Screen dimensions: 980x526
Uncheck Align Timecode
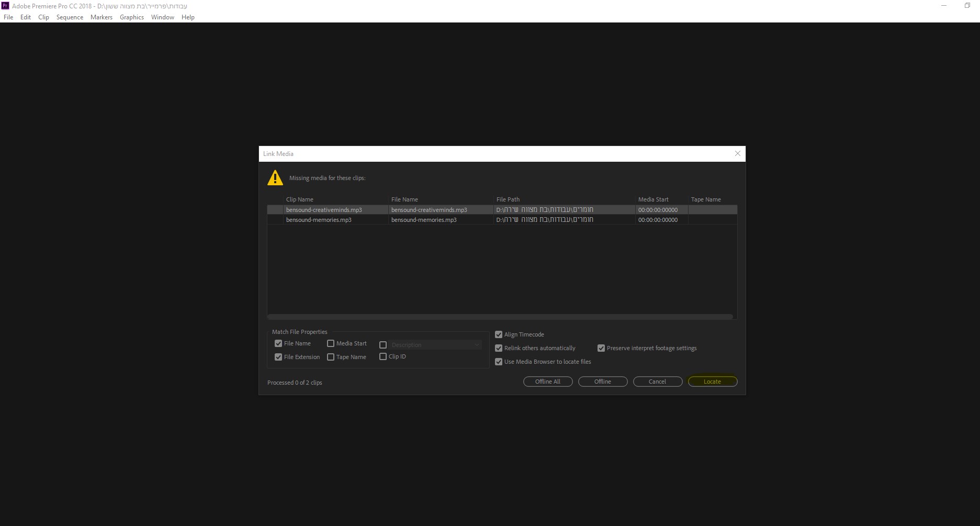coord(499,334)
